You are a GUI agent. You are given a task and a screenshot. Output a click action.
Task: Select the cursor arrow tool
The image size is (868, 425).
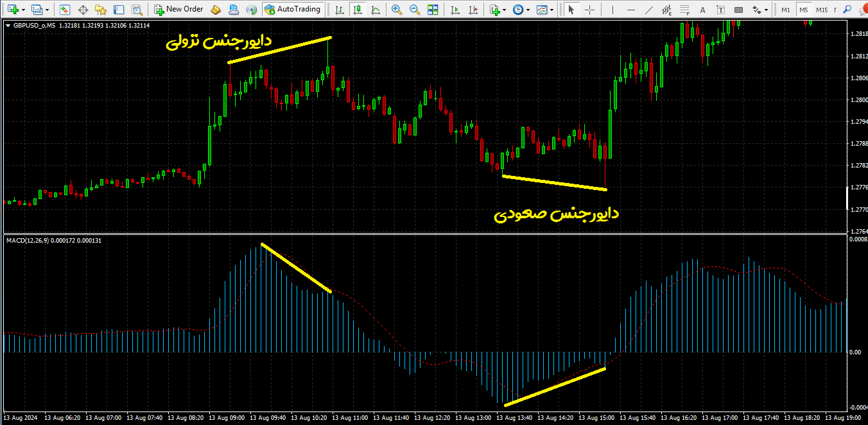[571, 10]
